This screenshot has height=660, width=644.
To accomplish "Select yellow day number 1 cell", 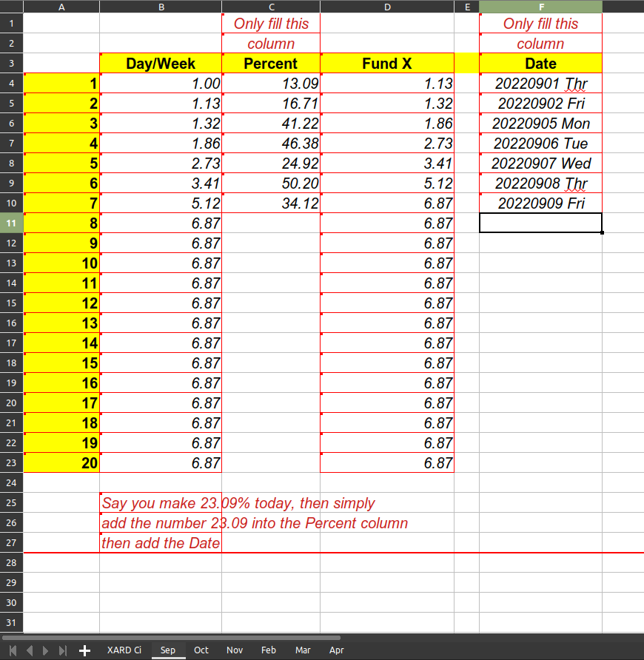I will pyautogui.click(x=61, y=84).
